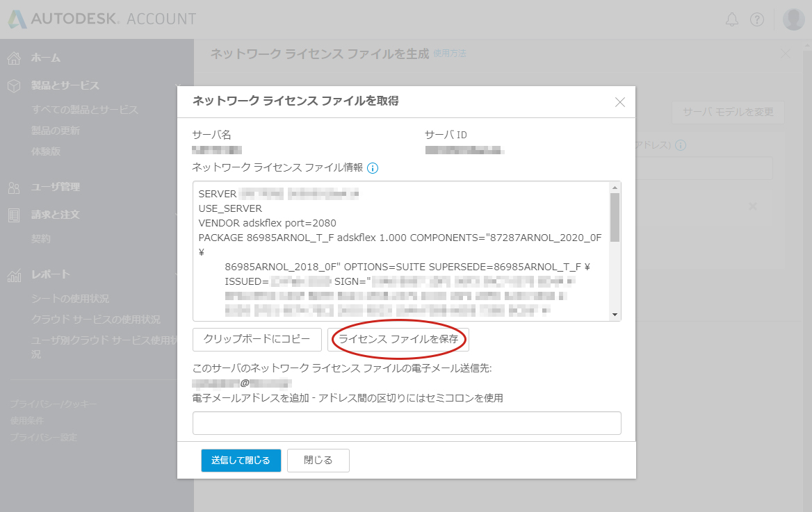
Task: Select 契約 in sidebar
Action: click(41, 239)
